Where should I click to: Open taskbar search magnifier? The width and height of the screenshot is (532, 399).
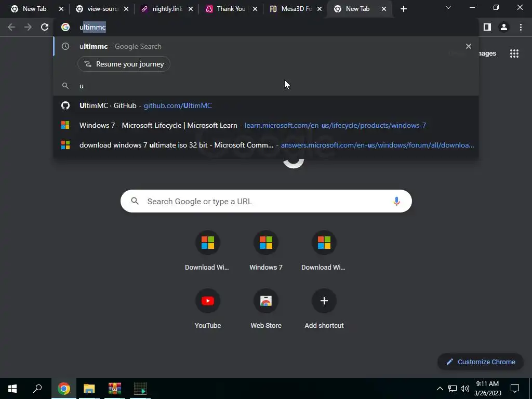tap(37, 389)
